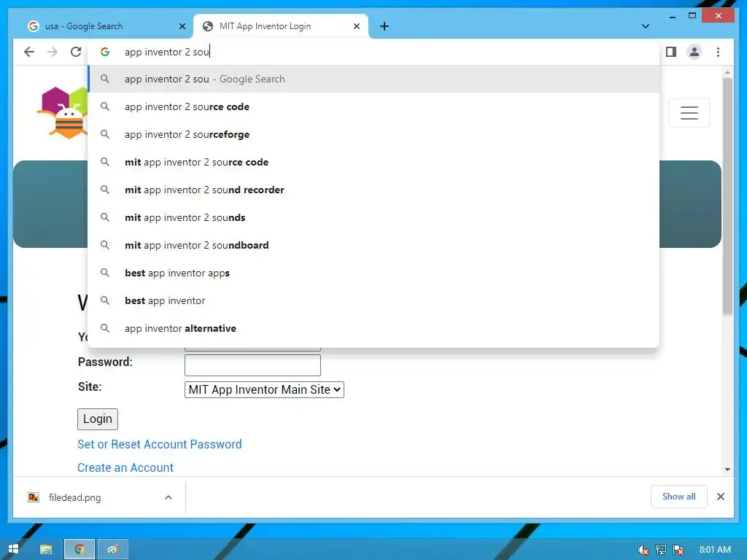Open the Site dropdown 'MIT App Inventor Main Site'
This screenshot has height=560, width=747.
[x=264, y=389]
